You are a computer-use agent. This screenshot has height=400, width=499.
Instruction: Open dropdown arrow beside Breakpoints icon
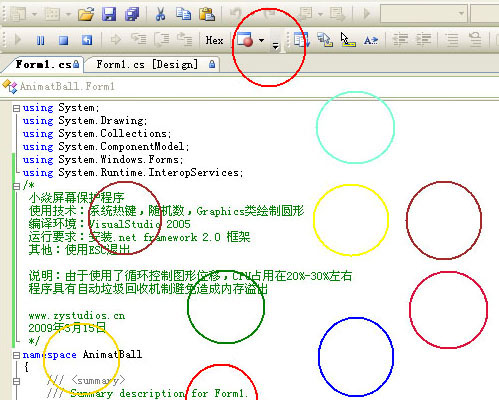[262, 40]
